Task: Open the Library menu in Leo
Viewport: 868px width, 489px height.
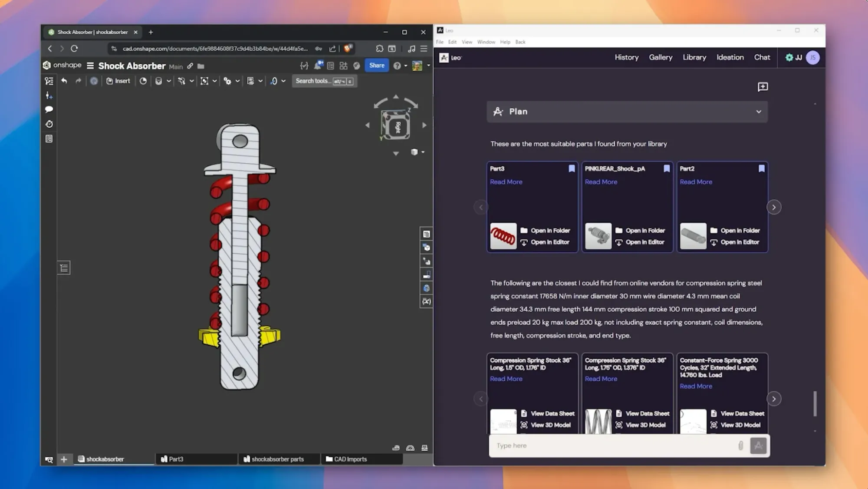Action: [x=694, y=57]
